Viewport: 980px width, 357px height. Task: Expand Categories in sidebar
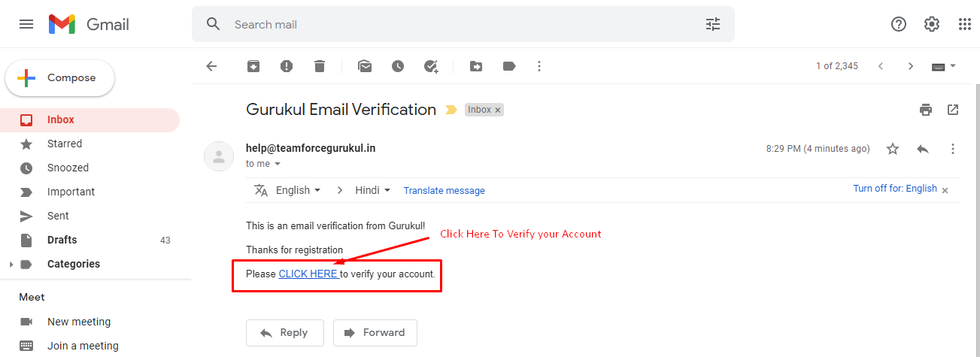(x=11, y=265)
